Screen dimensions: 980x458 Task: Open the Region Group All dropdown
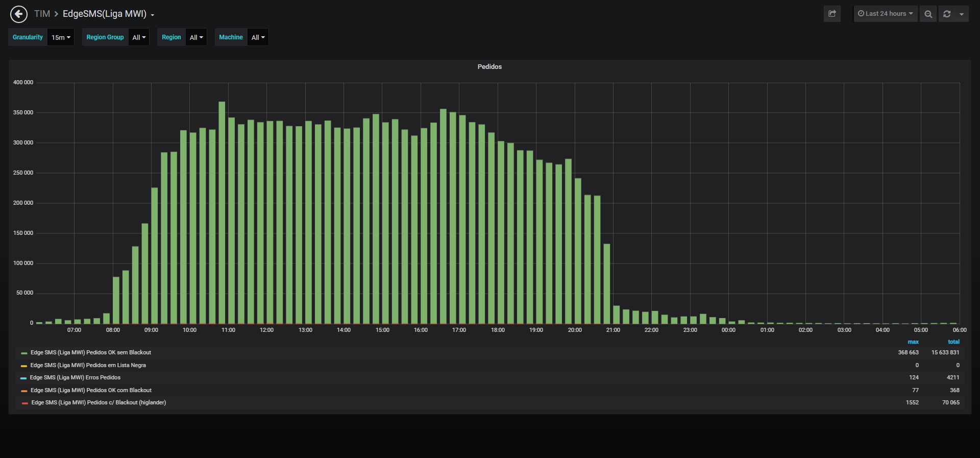(x=139, y=37)
